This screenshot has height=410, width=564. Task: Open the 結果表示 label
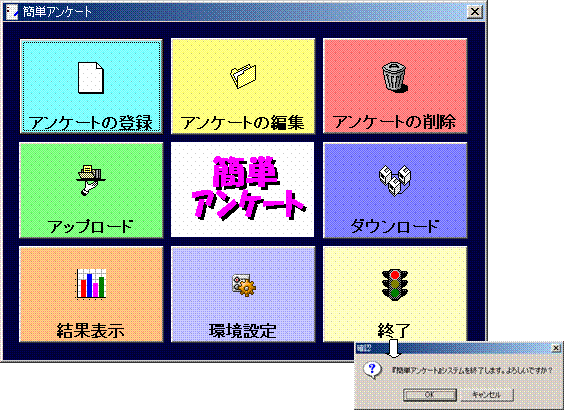click(x=91, y=331)
